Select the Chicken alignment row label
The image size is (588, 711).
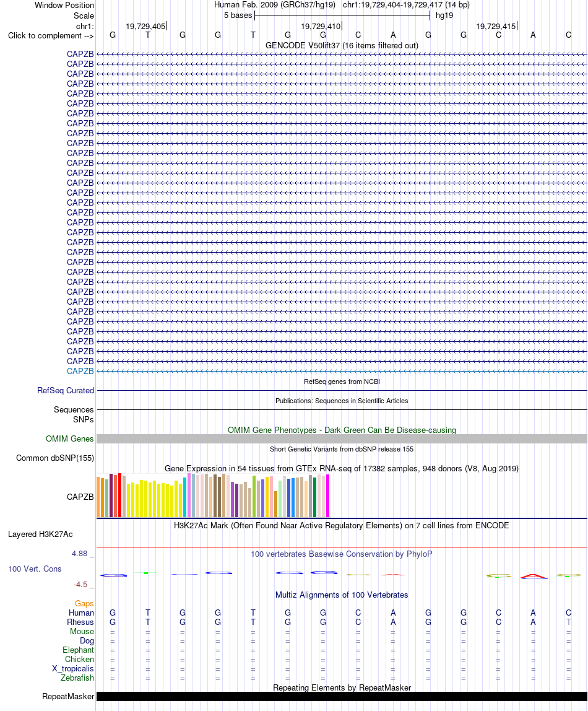[x=79, y=660]
